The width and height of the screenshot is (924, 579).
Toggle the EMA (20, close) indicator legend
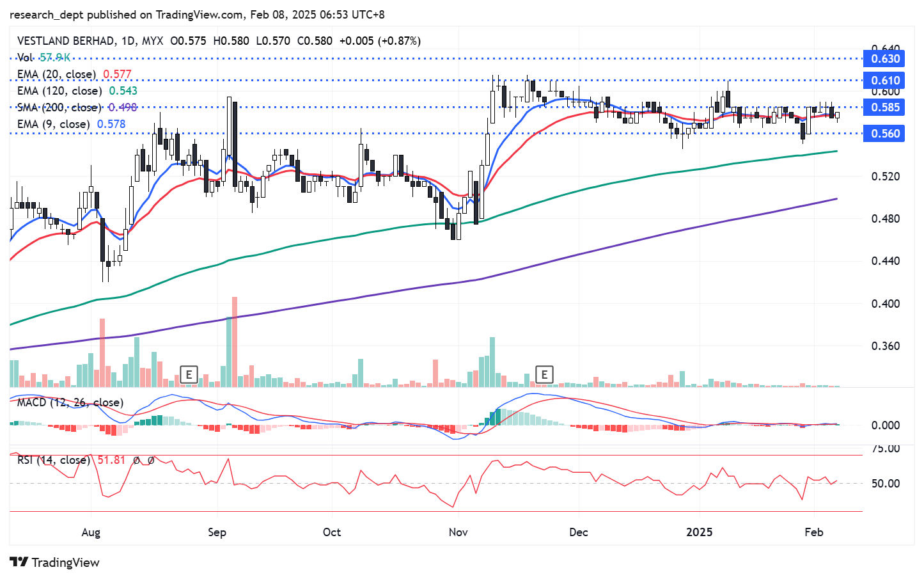[x=57, y=74]
